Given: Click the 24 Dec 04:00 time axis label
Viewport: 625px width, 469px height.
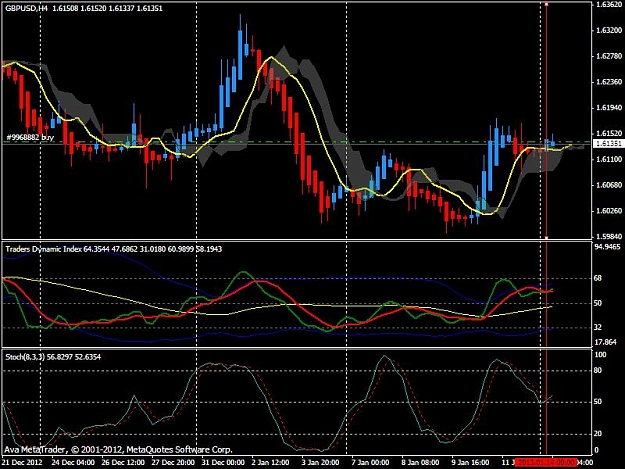Looking at the screenshot, I should (x=73, y=463).
